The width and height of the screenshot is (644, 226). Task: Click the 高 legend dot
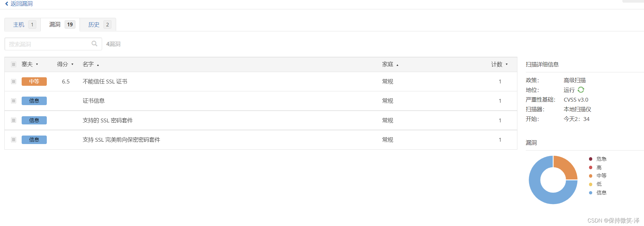tap(590, 167)
